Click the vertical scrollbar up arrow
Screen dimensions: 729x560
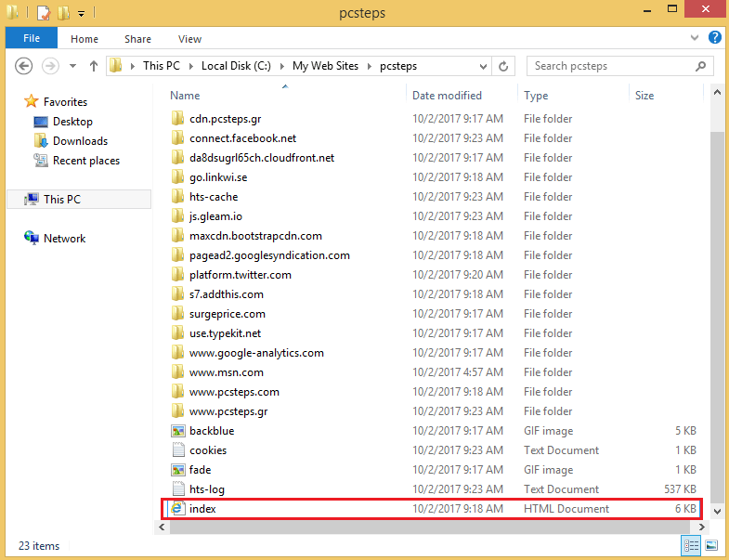717,92
